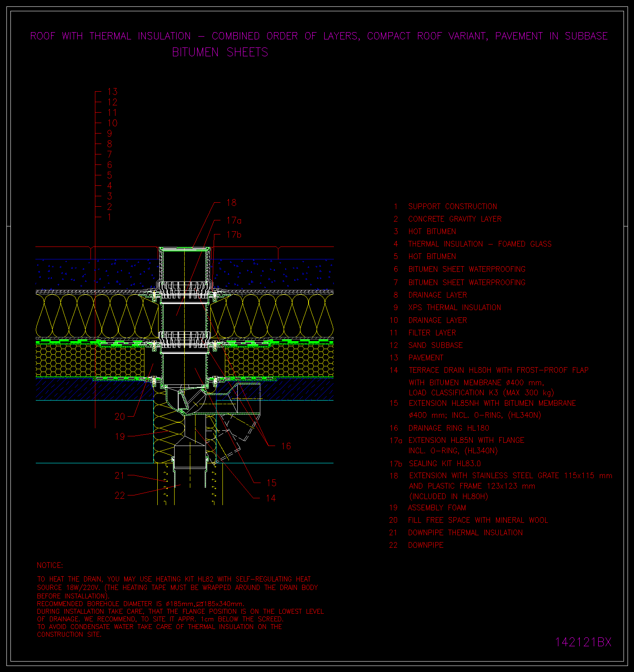Image resolution: width=634 pixels, height=672 pixels.
Task: Select SAND SUBBASE legend entry
Action: click(435, 345)
